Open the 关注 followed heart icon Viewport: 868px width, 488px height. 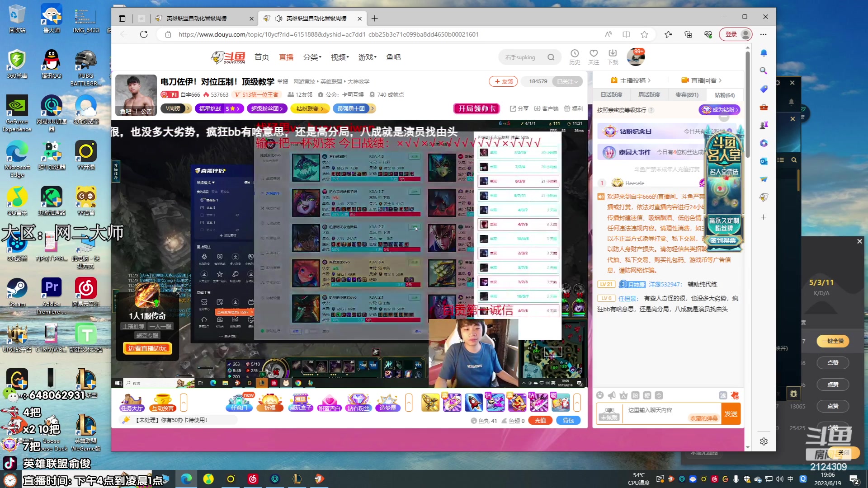pos(594,57)
